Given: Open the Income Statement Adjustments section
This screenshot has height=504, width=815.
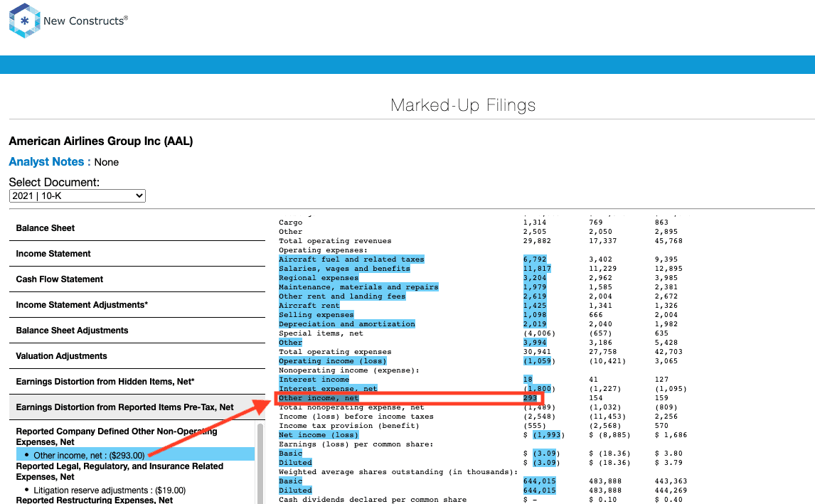Looking at the screenshot, I should (137, 304).
